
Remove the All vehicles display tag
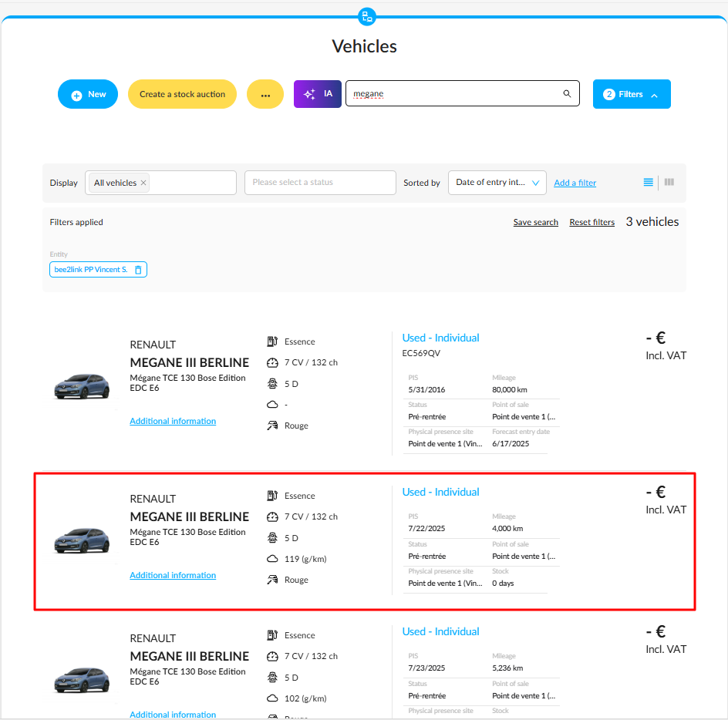(x=143, y=183)
